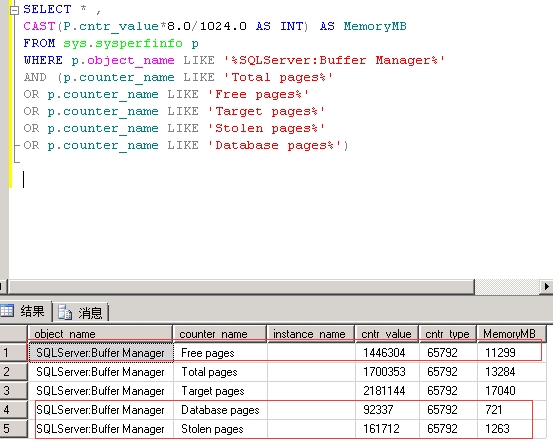Click the select-all corner cell of the results grid
The height and width of the screenshot is (444, 553).
pos(13,334)
